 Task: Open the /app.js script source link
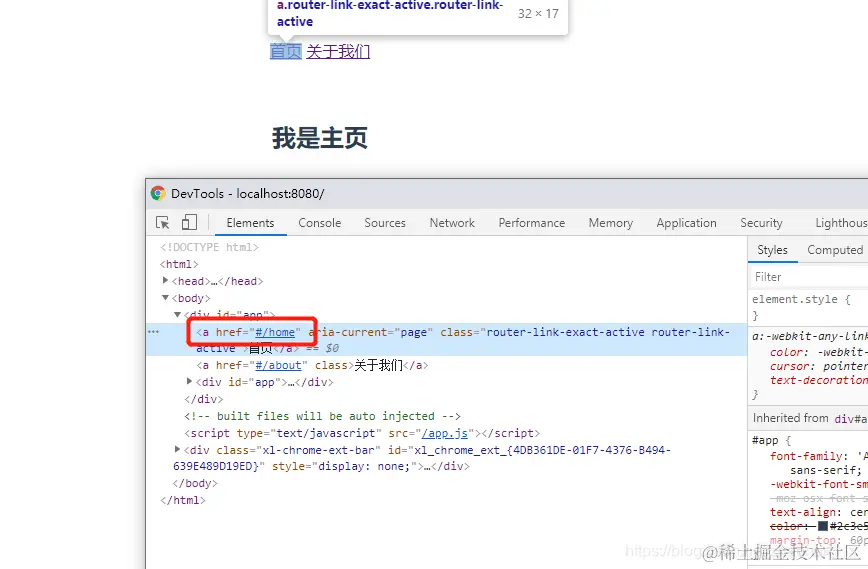[x=445, y=433]
